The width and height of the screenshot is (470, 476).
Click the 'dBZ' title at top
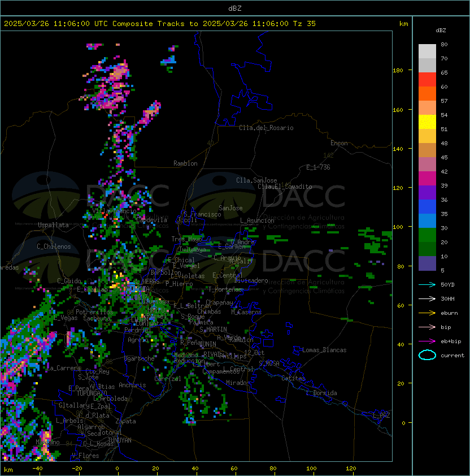pos(235,8)
